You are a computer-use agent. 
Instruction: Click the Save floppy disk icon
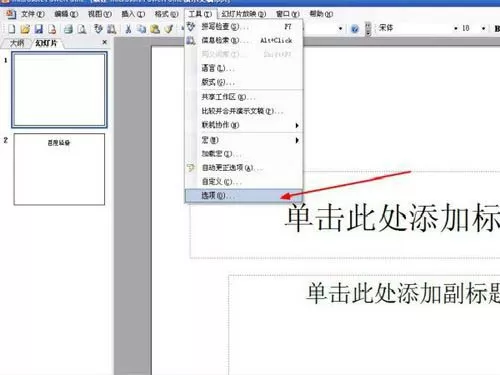click(x=39, y=29)
